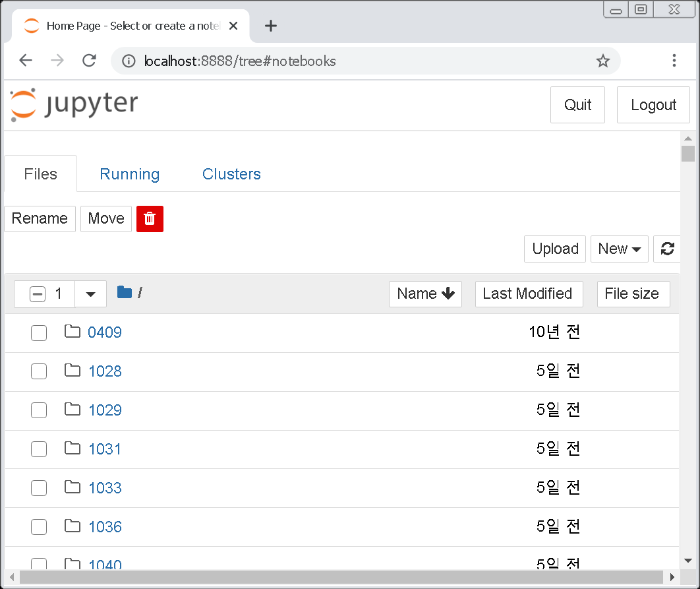700x589 pixels.
Task: Open the 1031 folder link
Action: [x=104, y=449]
